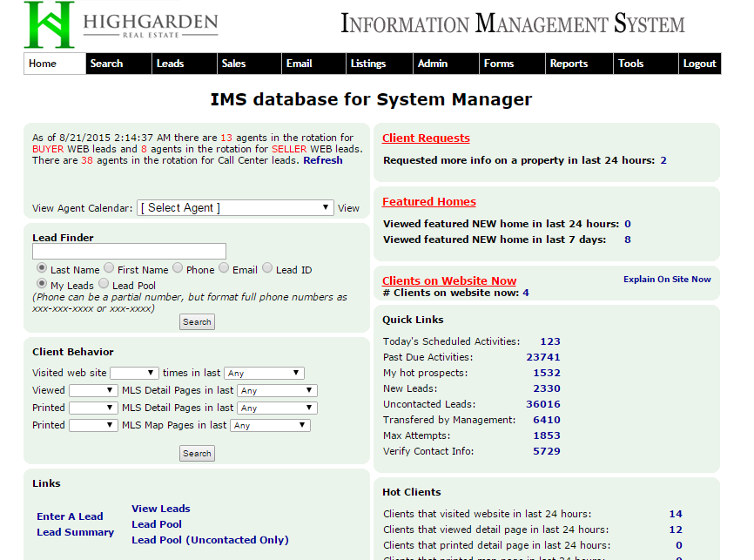Open the Admin menu
This screenshot has width=754, height=560.
(x=446, y=64)
